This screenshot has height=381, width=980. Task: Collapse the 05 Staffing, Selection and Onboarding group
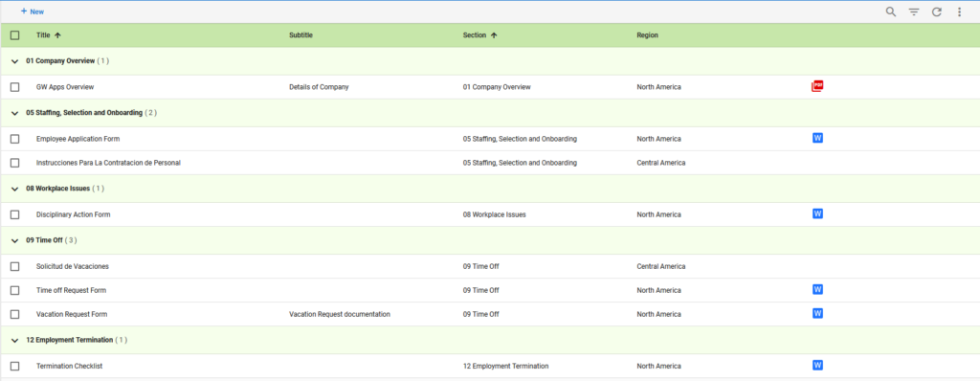pos(15,113)
